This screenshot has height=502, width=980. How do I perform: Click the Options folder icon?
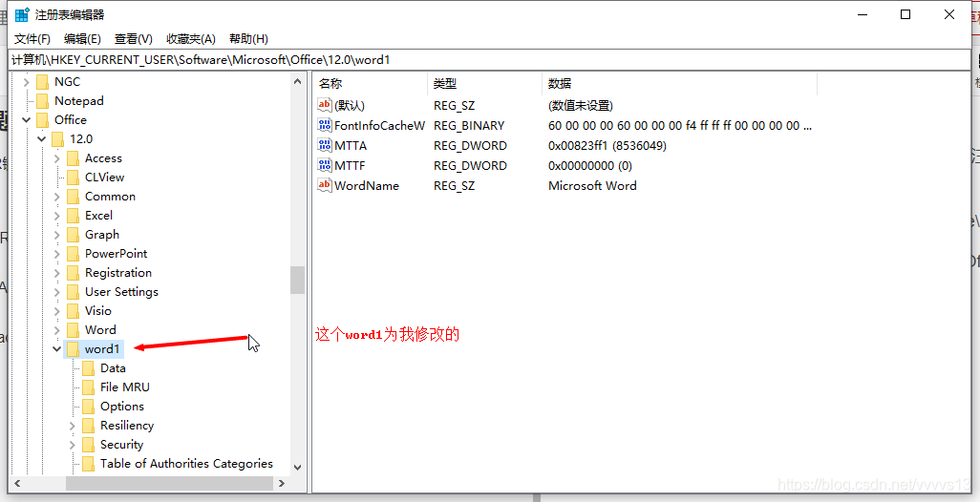pos(89,407)
